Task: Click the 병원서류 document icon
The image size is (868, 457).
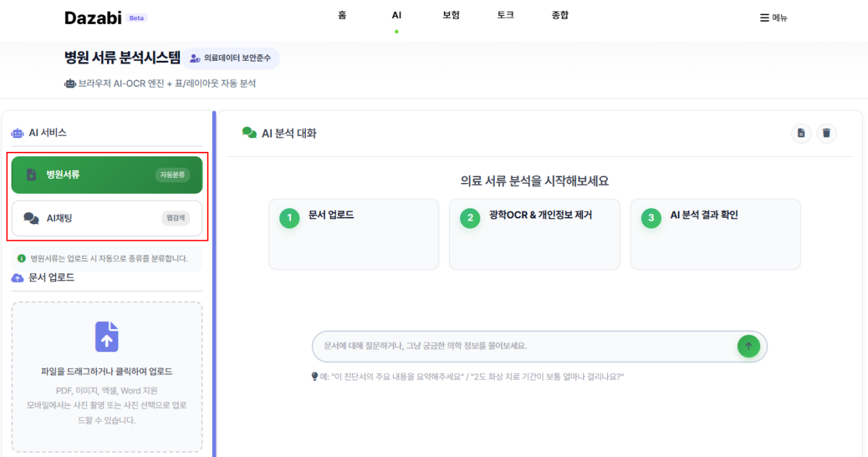Action: (x=32, y=174)
